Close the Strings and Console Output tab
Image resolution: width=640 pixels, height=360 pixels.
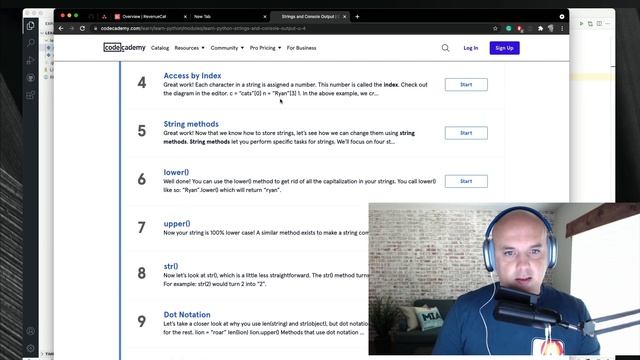[344, 17]
